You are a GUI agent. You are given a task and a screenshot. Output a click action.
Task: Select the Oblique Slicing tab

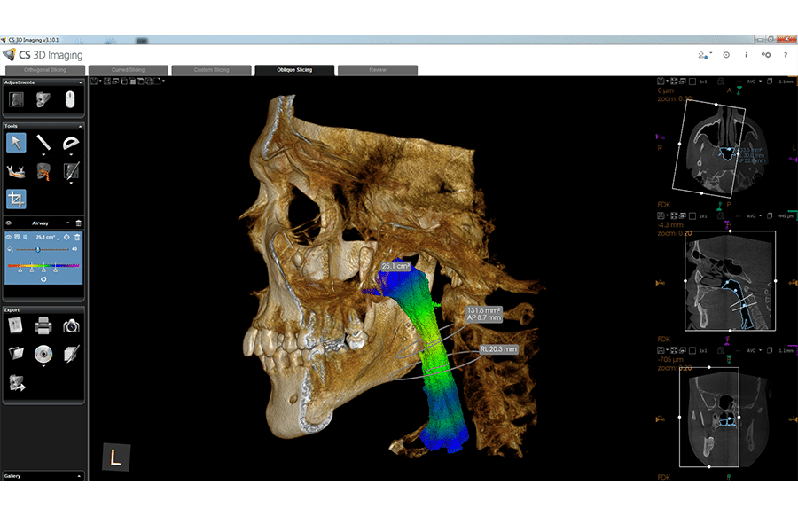(x=294, y=70)
